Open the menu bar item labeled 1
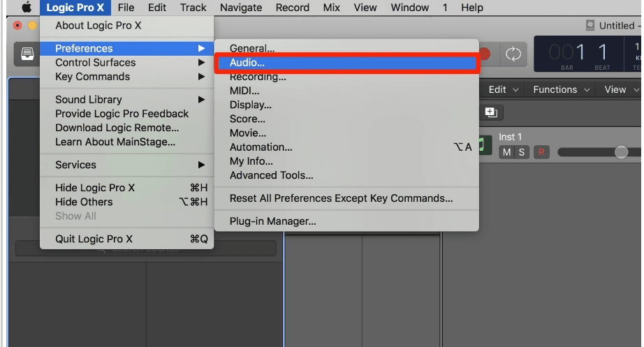The image size is (644, 347). [445, 8]
